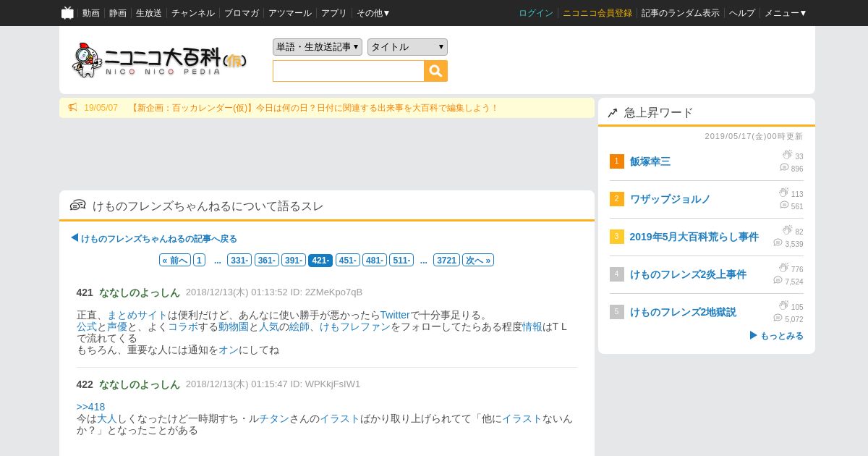The image size is (868, 456).
Task: Click the speech bubble thread icon
Action: [x=78, y=206]
